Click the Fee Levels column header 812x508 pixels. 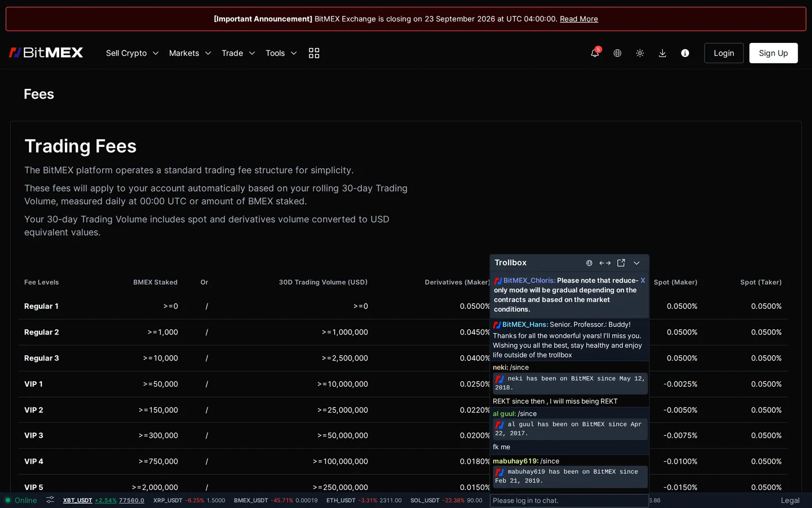pyautogui.click(x=42, y=282)
